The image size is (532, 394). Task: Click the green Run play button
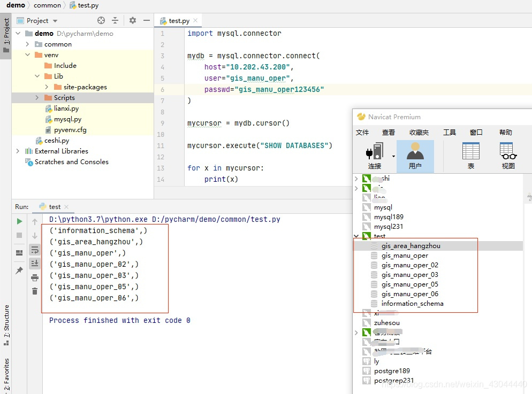(19, 221)
